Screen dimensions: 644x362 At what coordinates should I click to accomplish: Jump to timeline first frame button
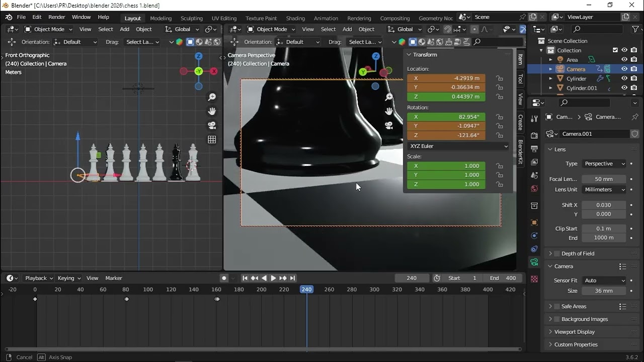pos(245,278)
